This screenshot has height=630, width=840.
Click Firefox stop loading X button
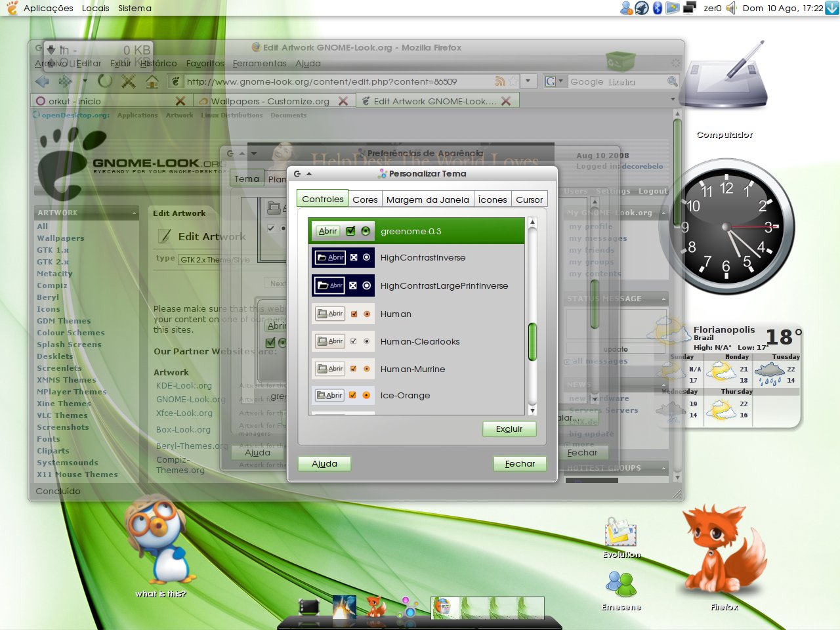(129, 81)
